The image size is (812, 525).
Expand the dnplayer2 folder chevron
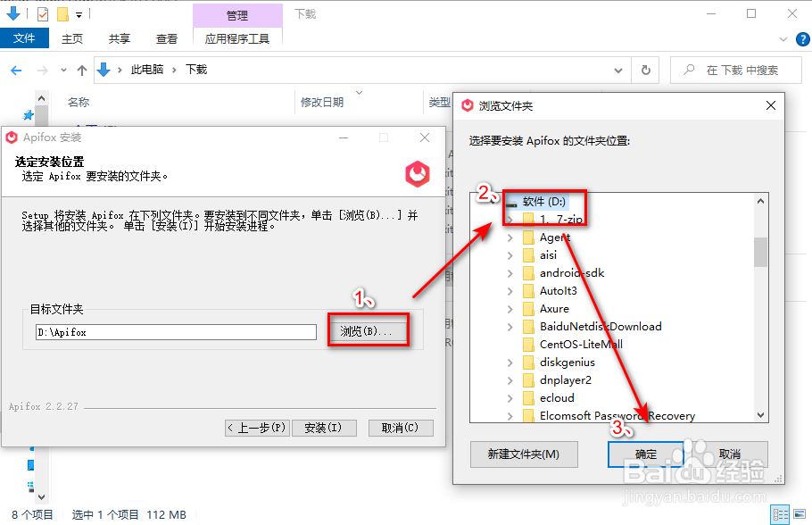(510, 380)
